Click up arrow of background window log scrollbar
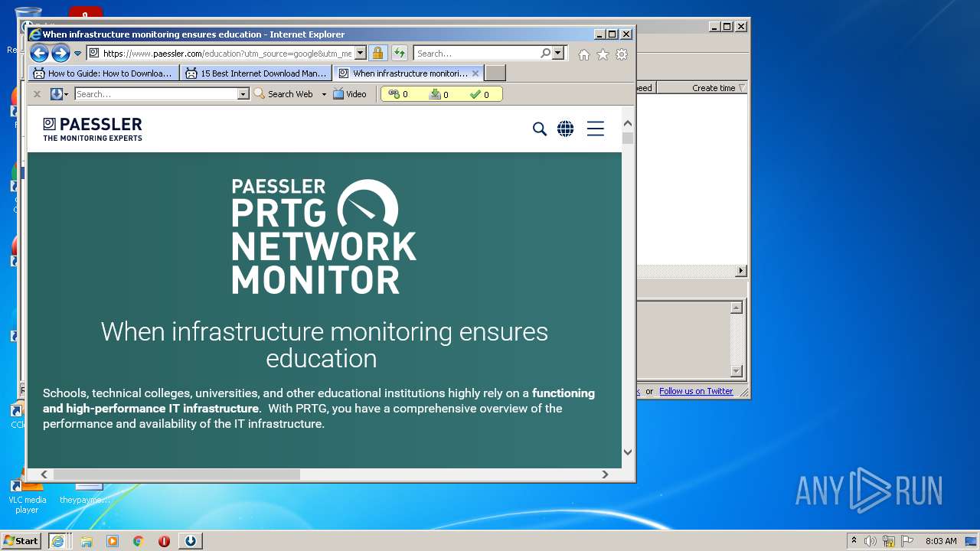 [737, 308]
